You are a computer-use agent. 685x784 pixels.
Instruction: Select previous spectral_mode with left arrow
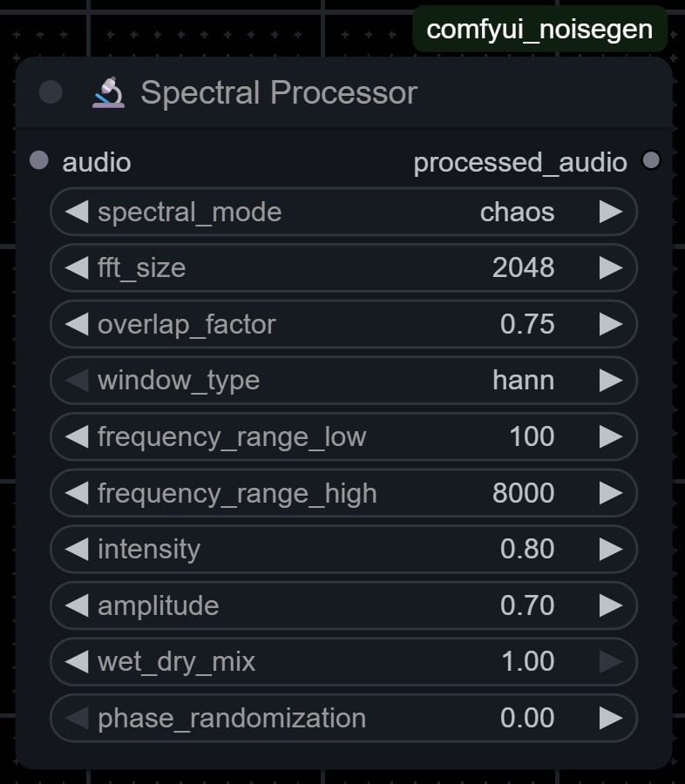click(x=77, y=212)
